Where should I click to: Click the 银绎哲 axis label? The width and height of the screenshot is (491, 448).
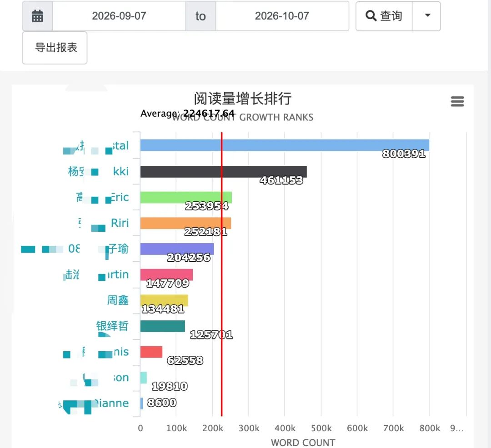[x=112, y=326]
